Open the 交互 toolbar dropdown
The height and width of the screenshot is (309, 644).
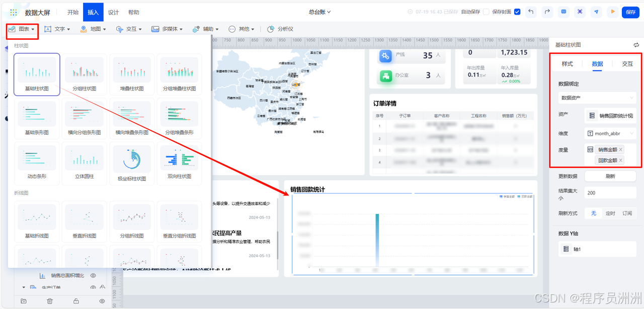coord(129,29)
